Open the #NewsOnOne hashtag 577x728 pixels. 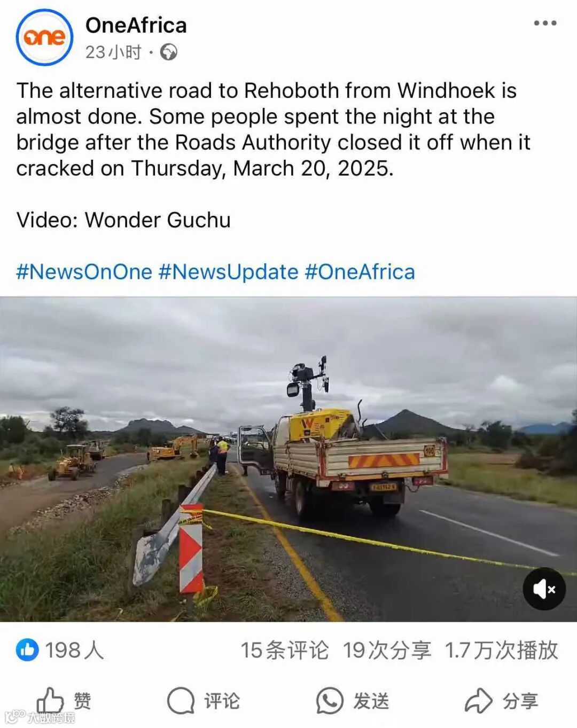[84, 272]
